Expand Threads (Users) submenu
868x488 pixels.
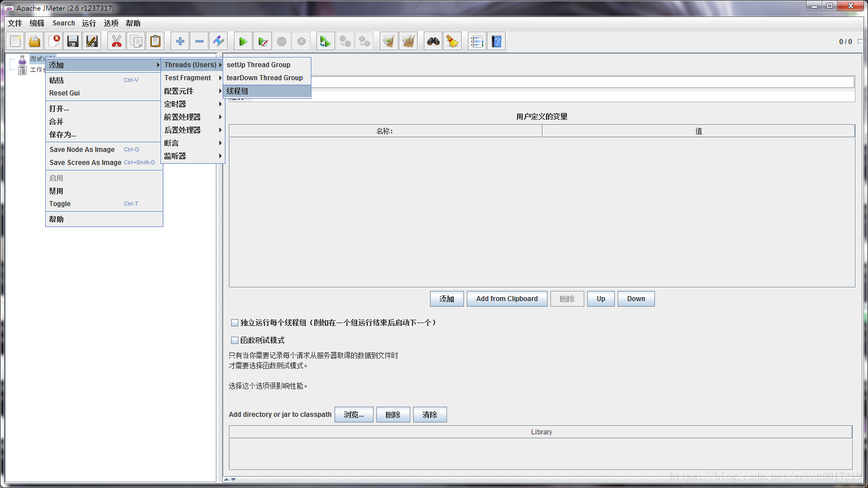(193, 65)
